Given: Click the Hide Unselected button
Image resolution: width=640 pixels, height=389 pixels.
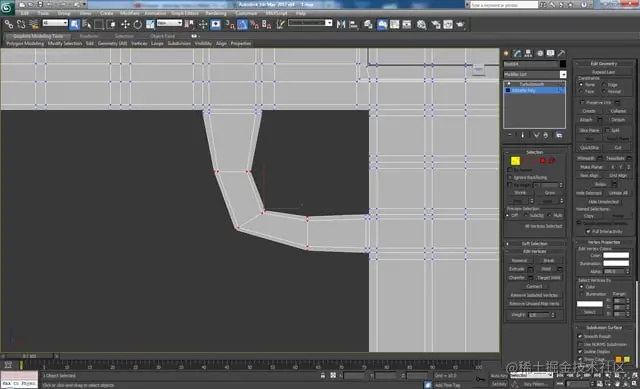Looking at the screenshot, I should coord(604,202).
